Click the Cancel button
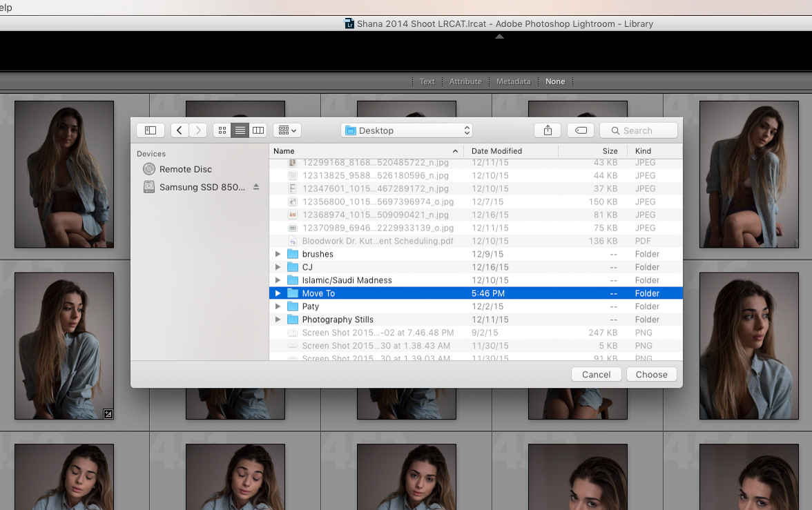 pyautogui.click(x=596, y=374)
